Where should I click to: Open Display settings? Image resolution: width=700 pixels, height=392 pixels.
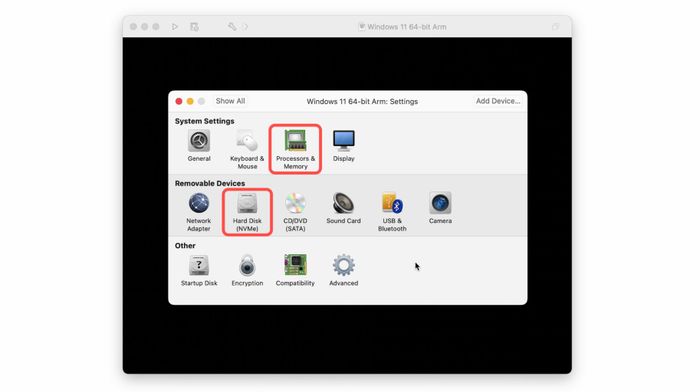(x=343, y=146)
